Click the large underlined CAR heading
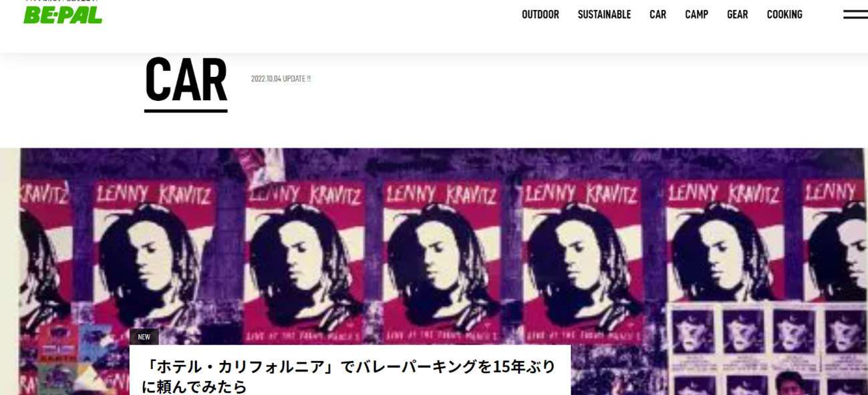The height and width of the screenshot is (395, 868). [x=186, y=82]
